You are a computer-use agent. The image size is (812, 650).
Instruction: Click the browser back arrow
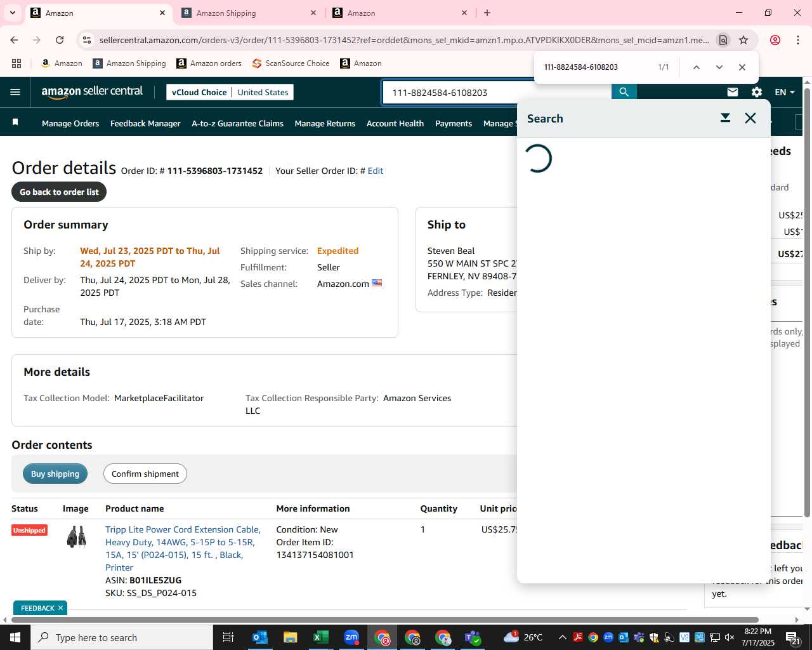[14, 40]
